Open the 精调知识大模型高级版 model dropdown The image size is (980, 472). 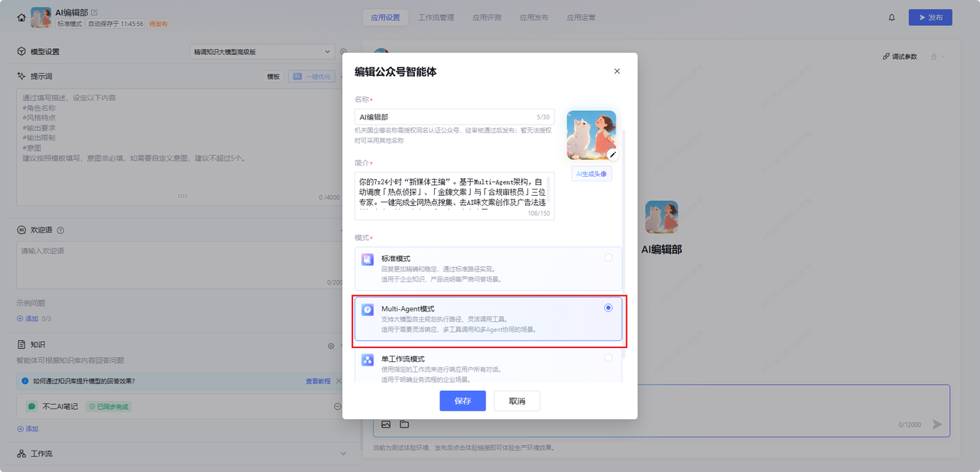262,51
